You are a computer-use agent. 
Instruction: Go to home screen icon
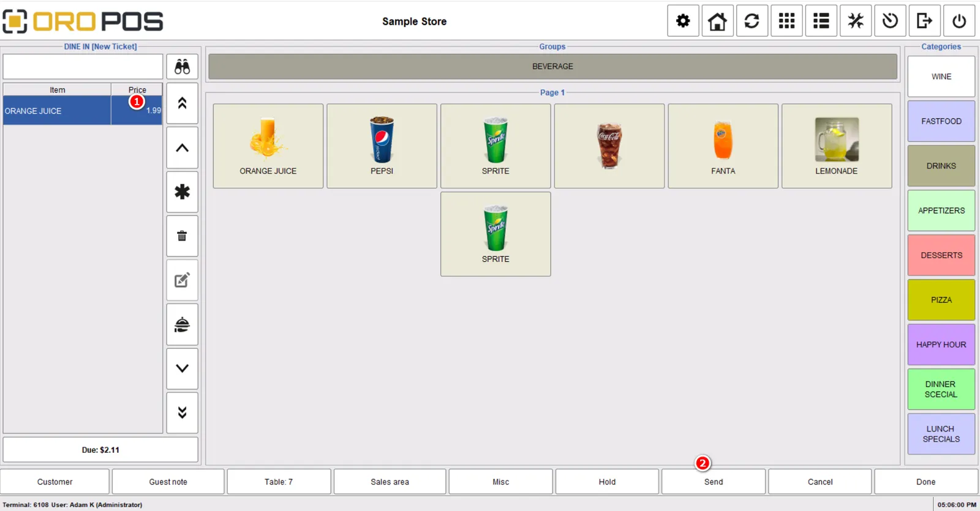point(717,21)
